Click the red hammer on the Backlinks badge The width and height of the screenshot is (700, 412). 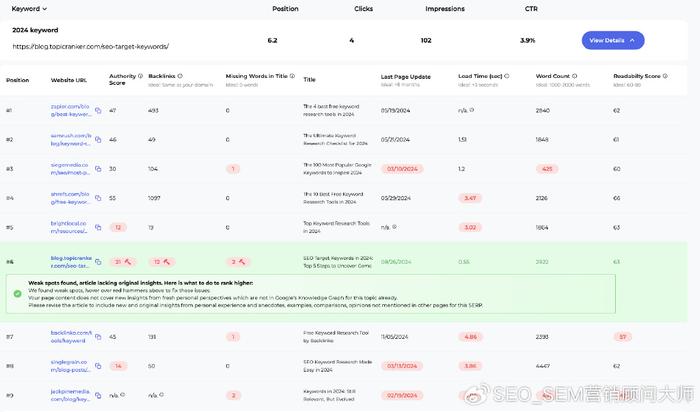click(167, 262)
